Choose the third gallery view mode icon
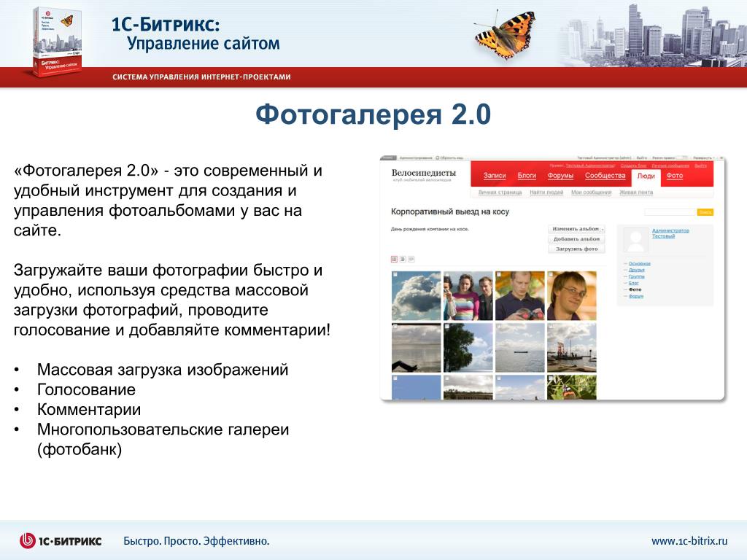 pyautogui.click(x=411, y=259)
